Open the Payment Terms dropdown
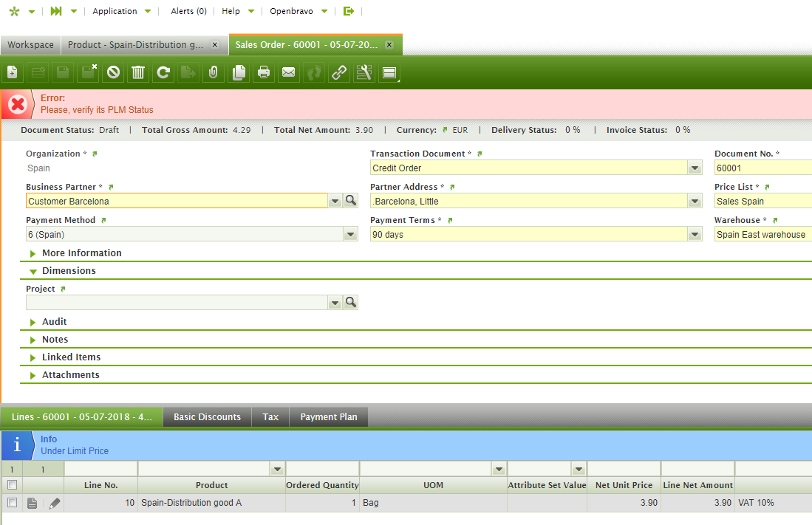 [695, 235]
